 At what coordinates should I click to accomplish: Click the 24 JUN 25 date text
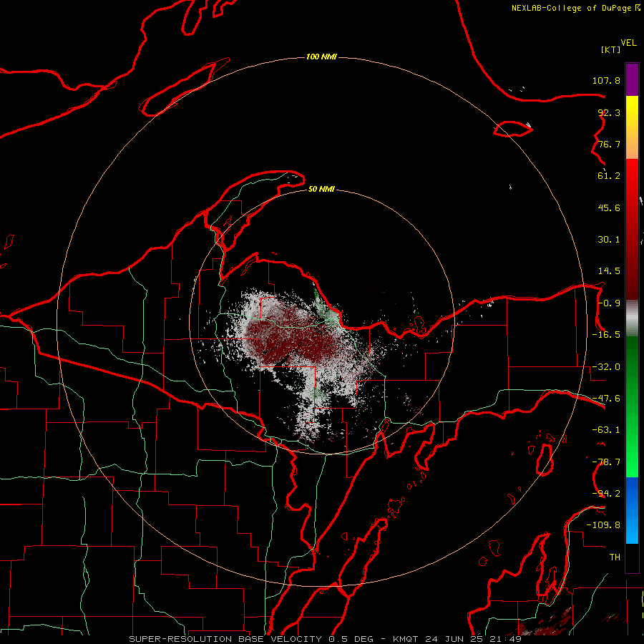click(x=454, y=639)
